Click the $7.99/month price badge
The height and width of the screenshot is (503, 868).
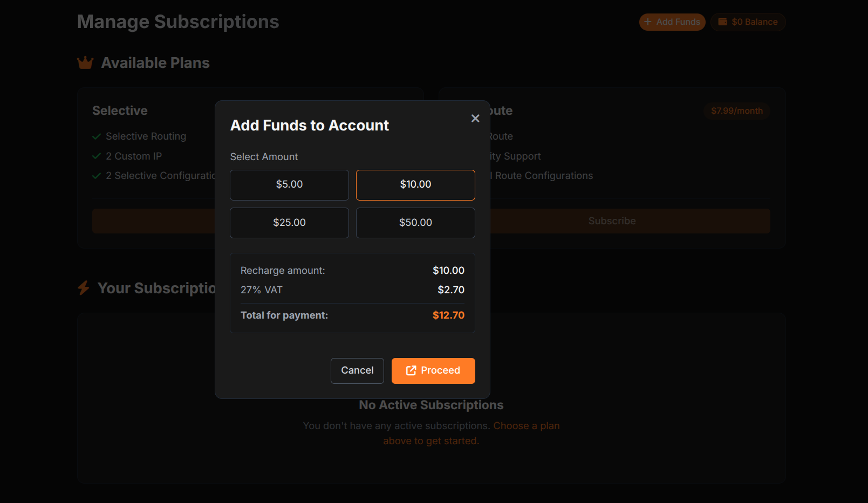point(737,111)
